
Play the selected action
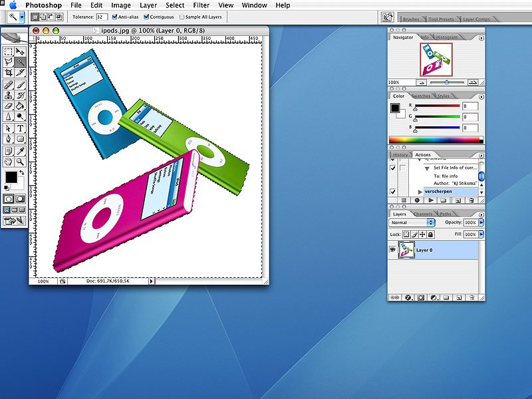tap(430, 199)
